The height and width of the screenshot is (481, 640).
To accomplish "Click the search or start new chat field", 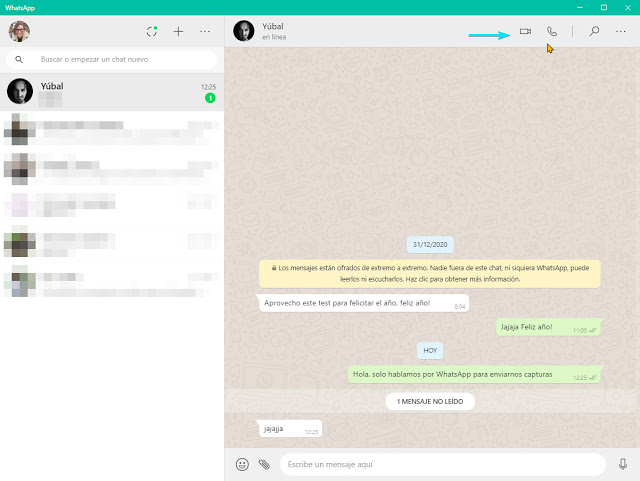I will coord(120,60).
